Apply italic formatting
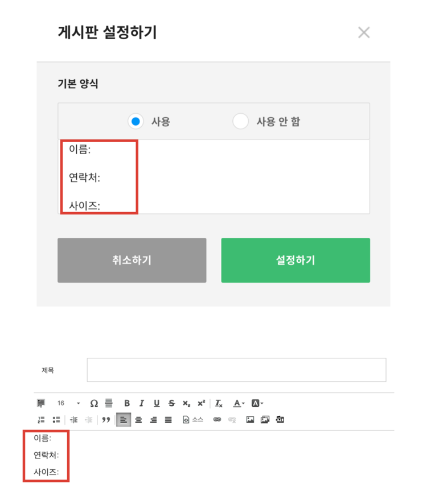427x504 pixels. coord(141,403)
